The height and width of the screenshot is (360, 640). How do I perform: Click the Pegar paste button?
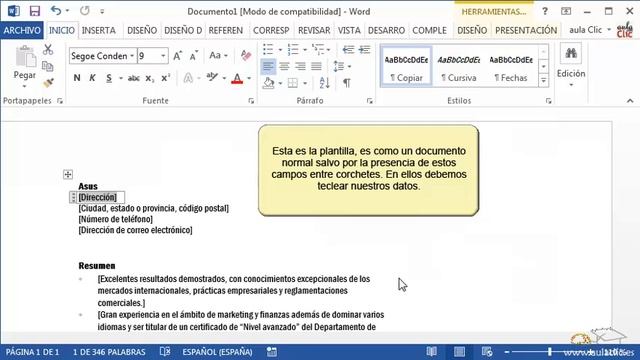coord(24,66)
